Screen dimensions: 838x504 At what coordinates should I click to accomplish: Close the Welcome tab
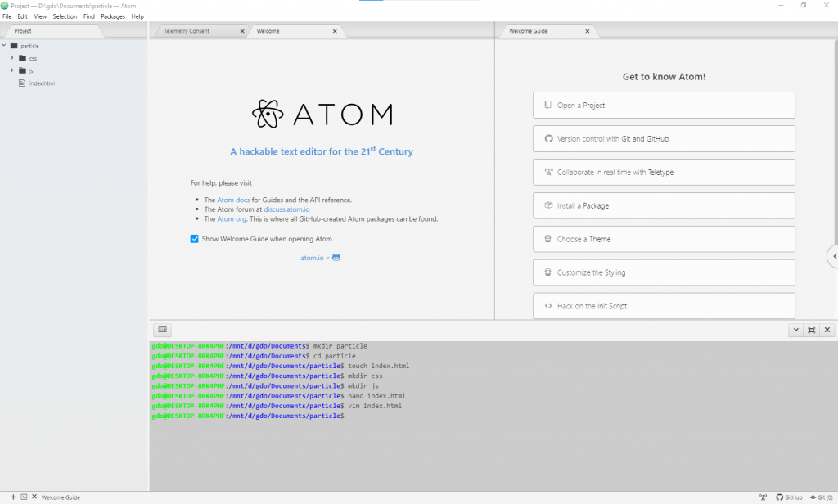335,31
